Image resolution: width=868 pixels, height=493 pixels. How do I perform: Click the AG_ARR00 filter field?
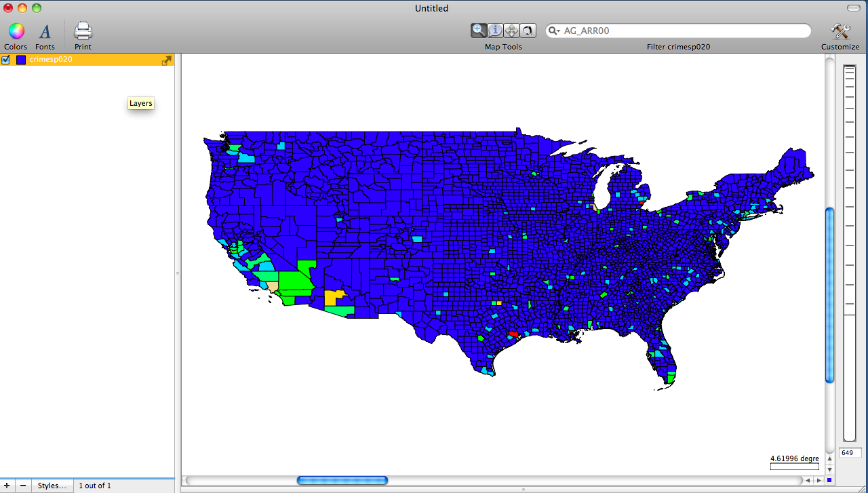pyautogui.click(x=678, y=31)
